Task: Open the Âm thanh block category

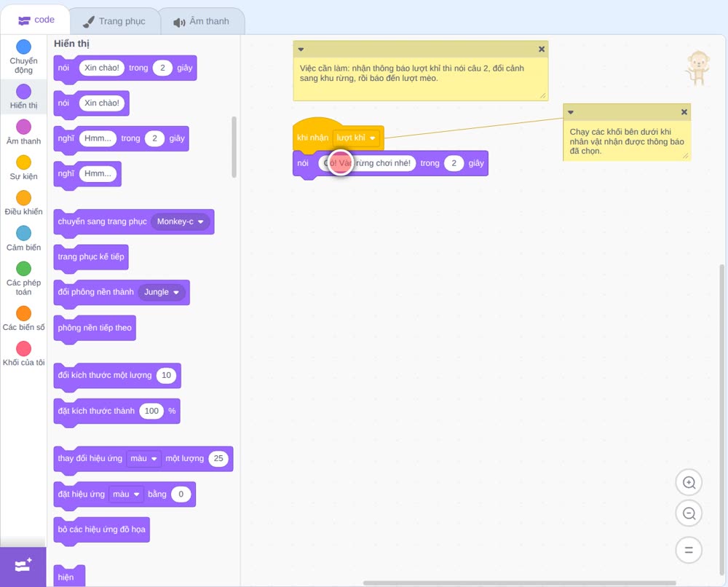Action: coord(24,132)
